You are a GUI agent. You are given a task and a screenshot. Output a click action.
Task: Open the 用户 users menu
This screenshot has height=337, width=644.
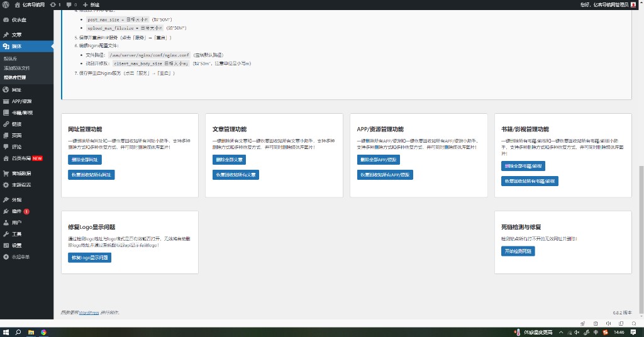[16, 223]
